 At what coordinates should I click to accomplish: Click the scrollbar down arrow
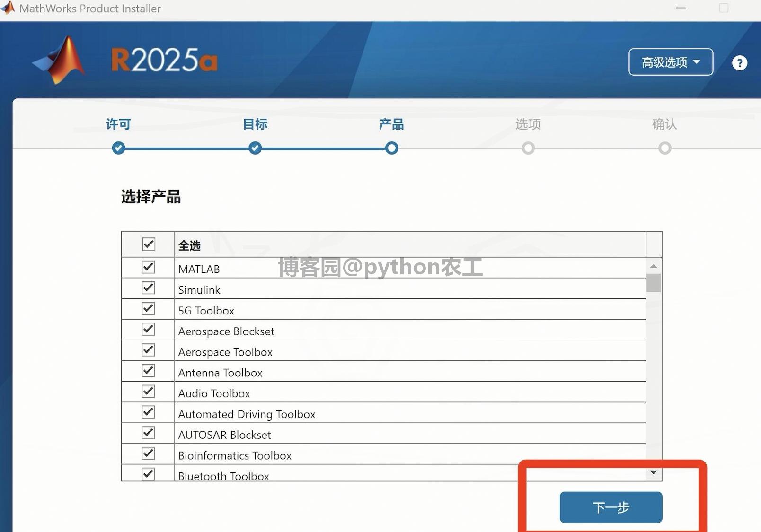654,472
